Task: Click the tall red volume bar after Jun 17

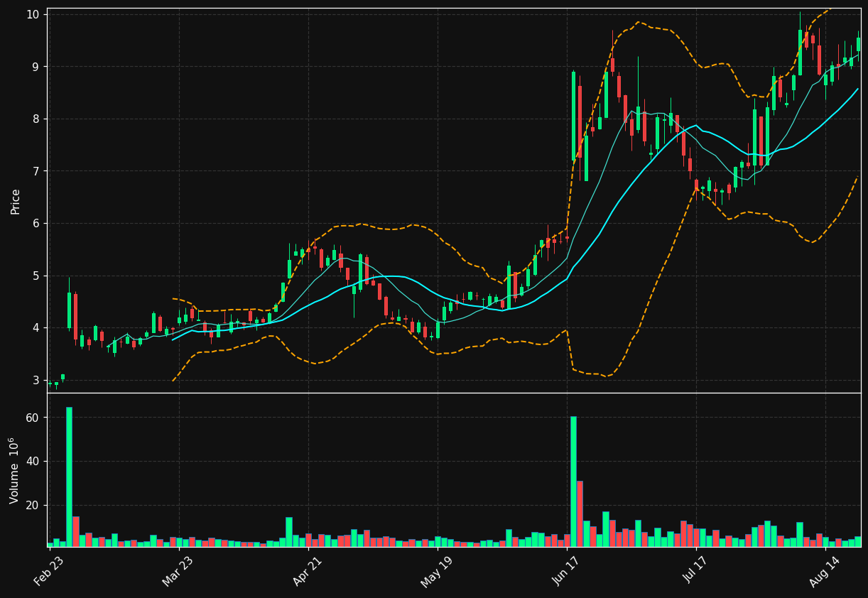Action: (580, 513)
